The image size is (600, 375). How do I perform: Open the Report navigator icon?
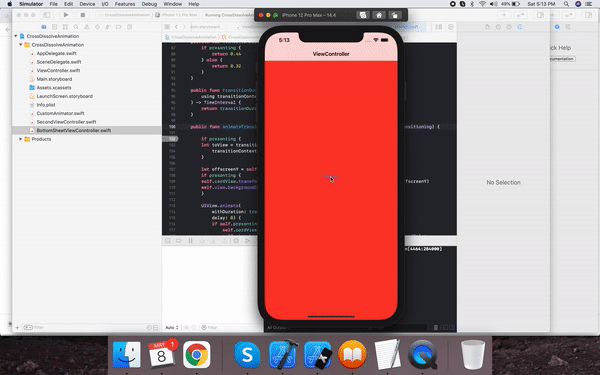click(129, 27)
